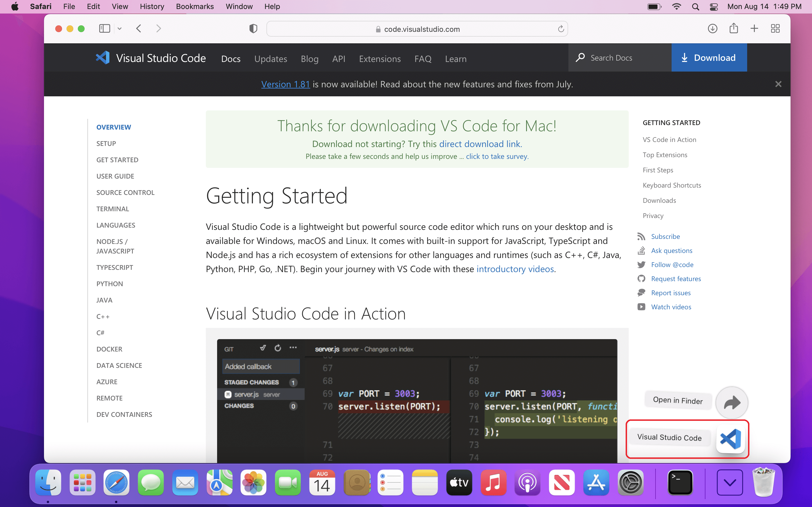The width and height of the screenshot is (812, 507).
Task: Follow the direct download link
Action: click(x=480, y=144)
